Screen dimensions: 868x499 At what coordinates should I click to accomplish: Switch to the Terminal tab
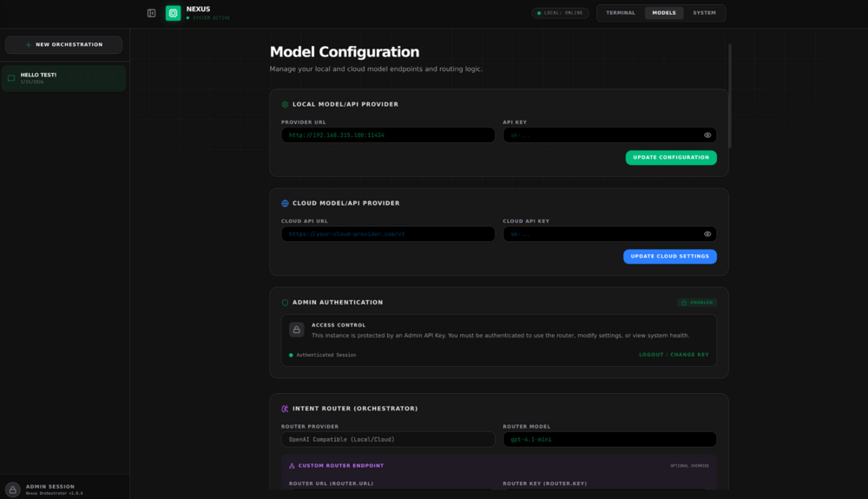[x=621, y=13]
